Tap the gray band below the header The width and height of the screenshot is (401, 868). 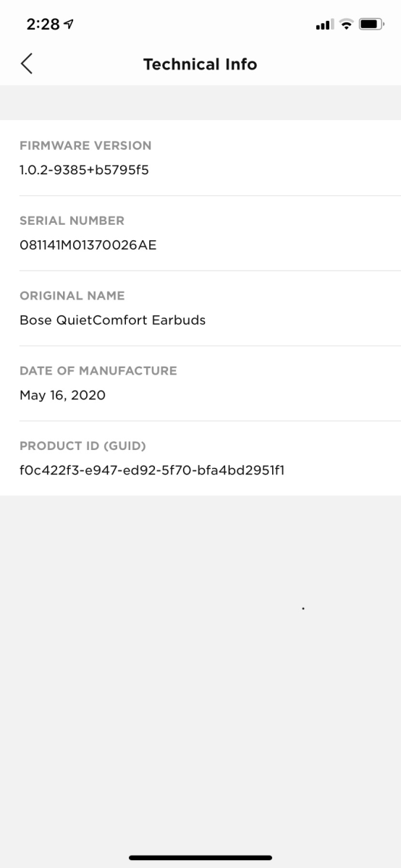(x=200, y=103)
